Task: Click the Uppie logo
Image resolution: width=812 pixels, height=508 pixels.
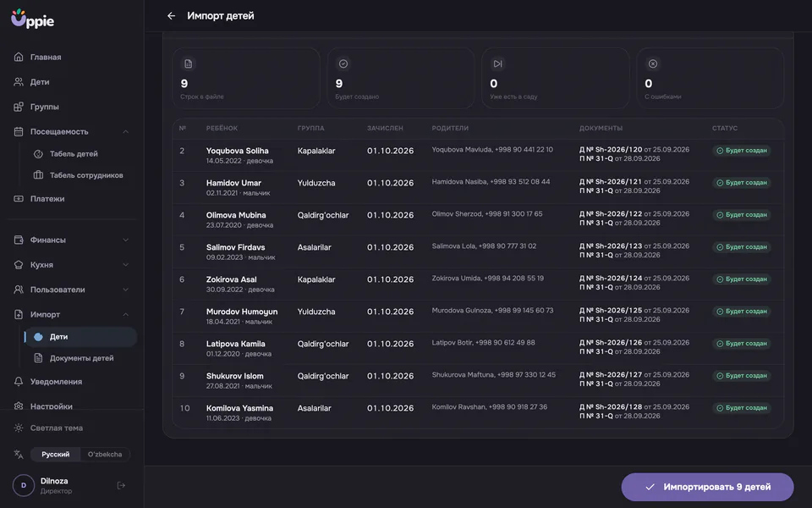Action: click(x=33, y=19)
